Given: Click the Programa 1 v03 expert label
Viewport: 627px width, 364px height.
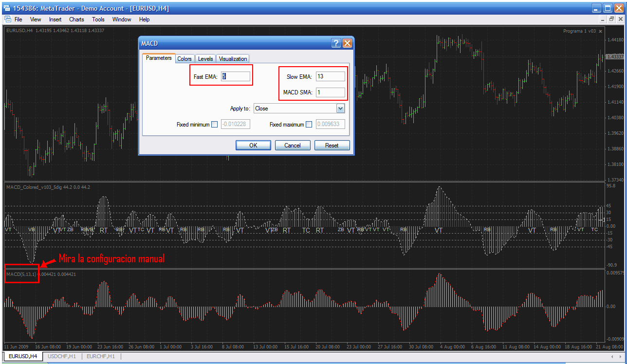Looking at the screenshot, I should point(579,31).
